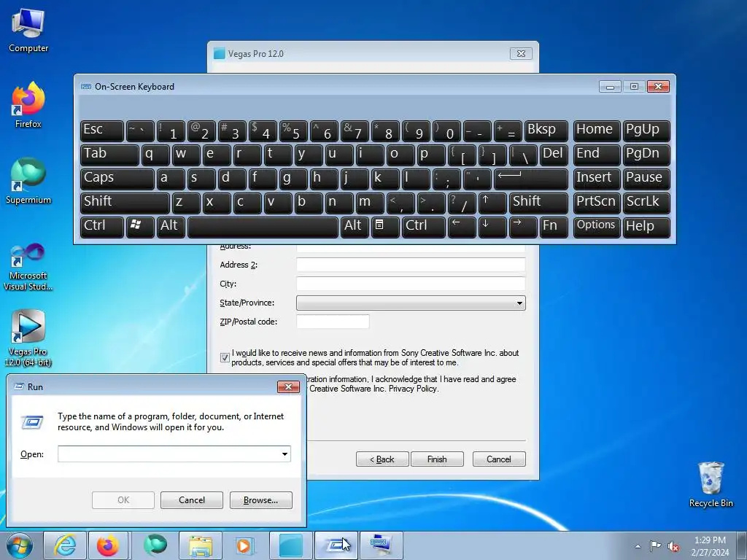
Task: Click the PrtScn key on keyboard
Action: tap(597, 203)
